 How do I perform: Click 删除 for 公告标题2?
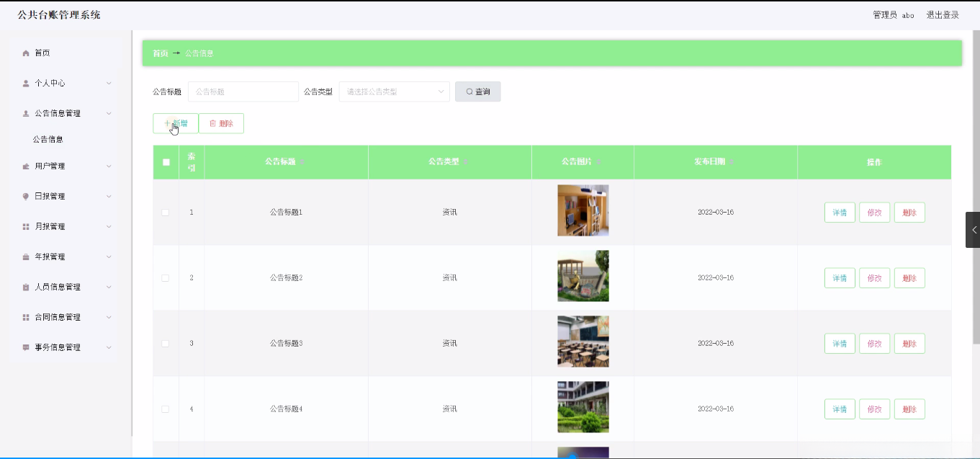tap(909, 278)
